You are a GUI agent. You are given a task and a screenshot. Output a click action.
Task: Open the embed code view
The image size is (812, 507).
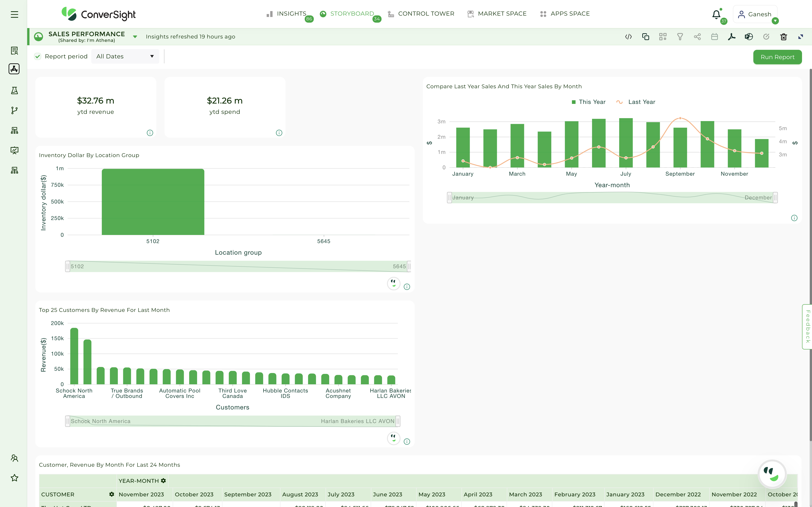tap(628, 36)
